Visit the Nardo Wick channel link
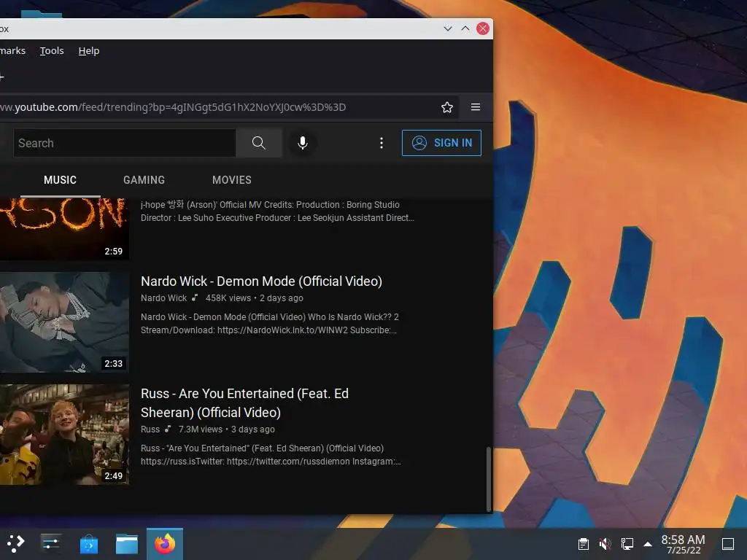Viewport: 747px width, 560px height. [163, 298]
